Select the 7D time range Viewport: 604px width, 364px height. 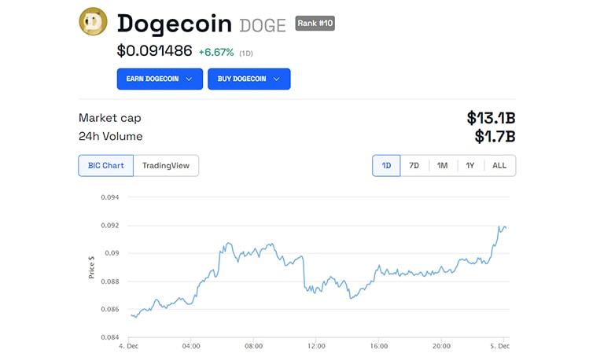[x=414, y=166]
